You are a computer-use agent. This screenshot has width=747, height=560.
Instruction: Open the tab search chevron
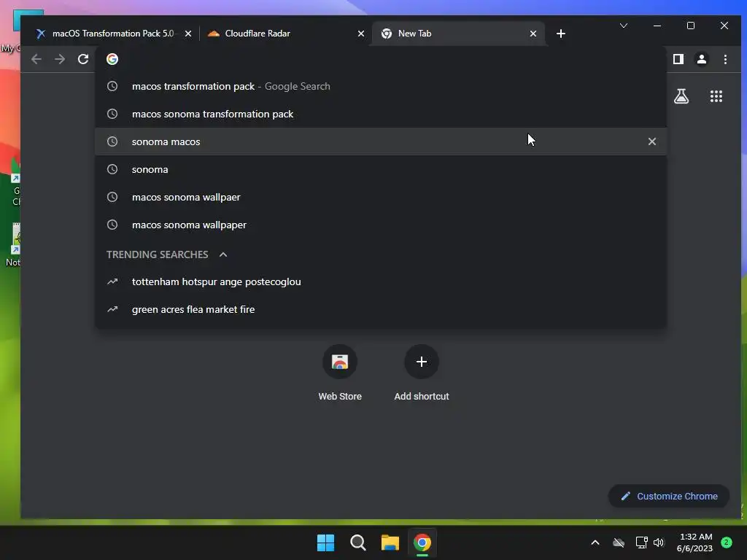(624, 26)
